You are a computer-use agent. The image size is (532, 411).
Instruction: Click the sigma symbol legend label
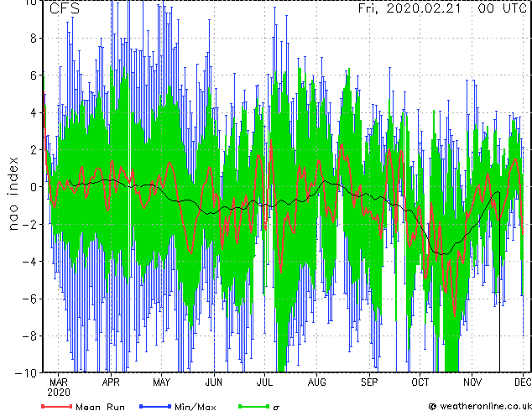276,408
